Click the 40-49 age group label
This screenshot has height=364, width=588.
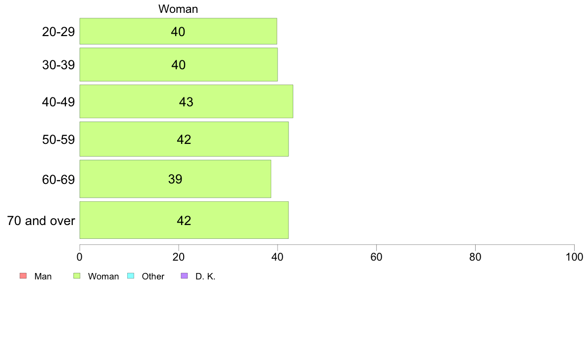(58, 101)
